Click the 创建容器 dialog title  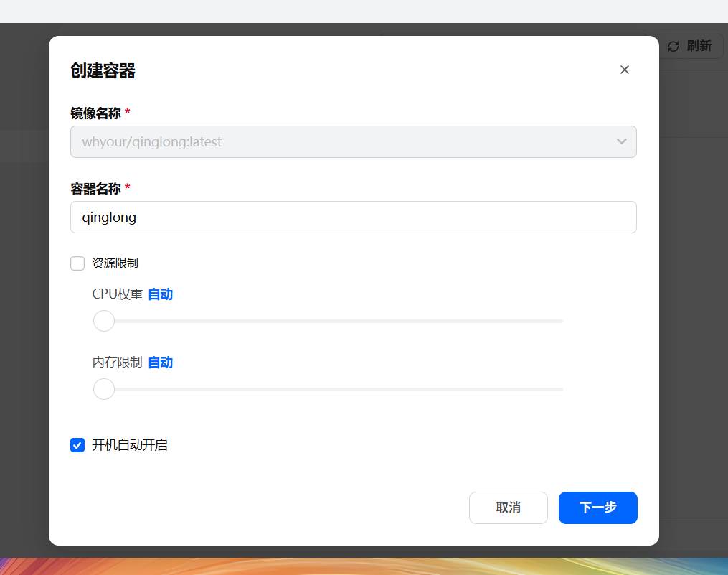point(103,70)
